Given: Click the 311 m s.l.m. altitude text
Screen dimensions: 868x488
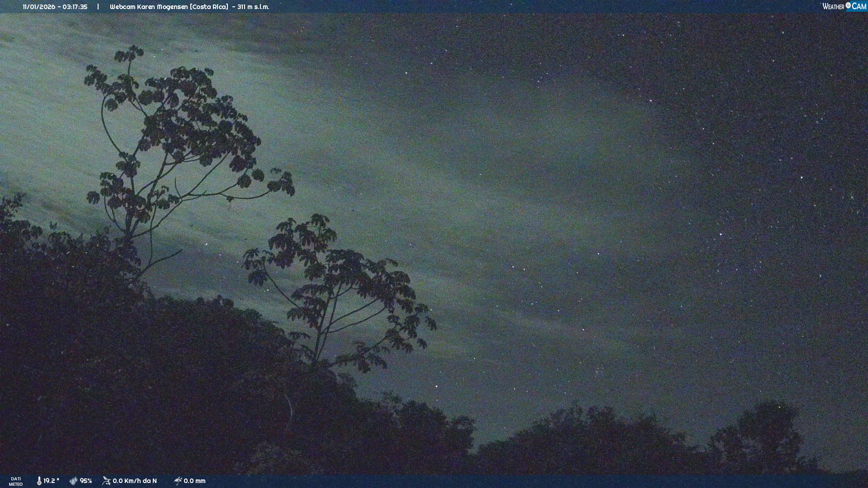Looking at the screenshot, I should [253, 7].
